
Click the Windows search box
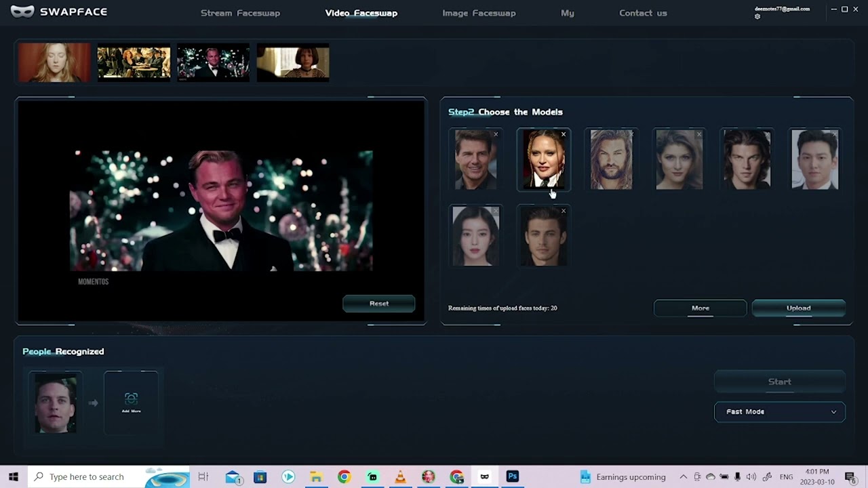[x=108, y=477]
